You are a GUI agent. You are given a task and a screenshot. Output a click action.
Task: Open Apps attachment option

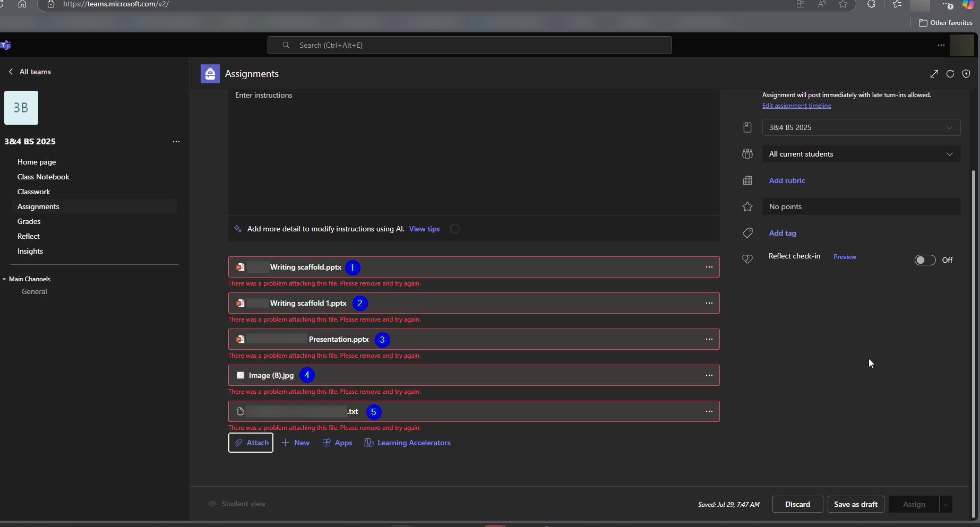[x=337, y=443]
